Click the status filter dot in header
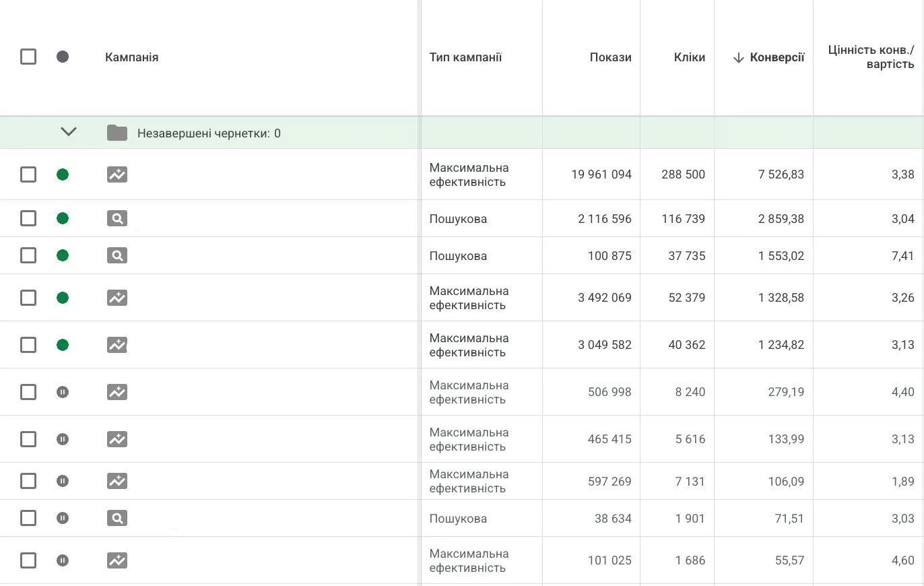 coord(63,57)
